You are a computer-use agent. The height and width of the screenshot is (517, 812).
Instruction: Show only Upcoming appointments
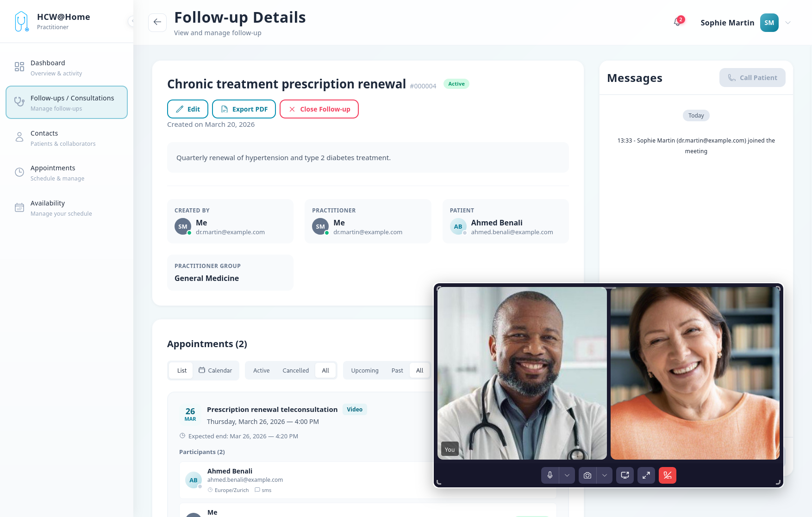tap(365, 370)
